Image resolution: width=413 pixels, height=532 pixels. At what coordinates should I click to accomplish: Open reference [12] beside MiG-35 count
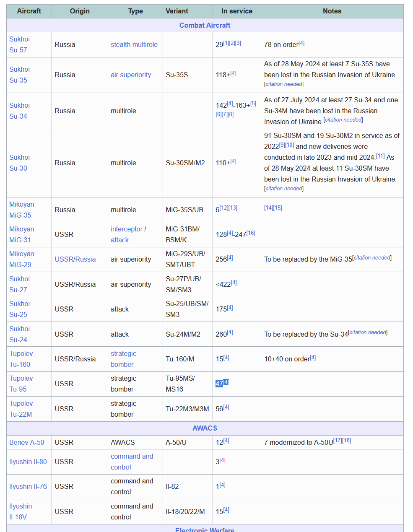[x=224, y=208]
